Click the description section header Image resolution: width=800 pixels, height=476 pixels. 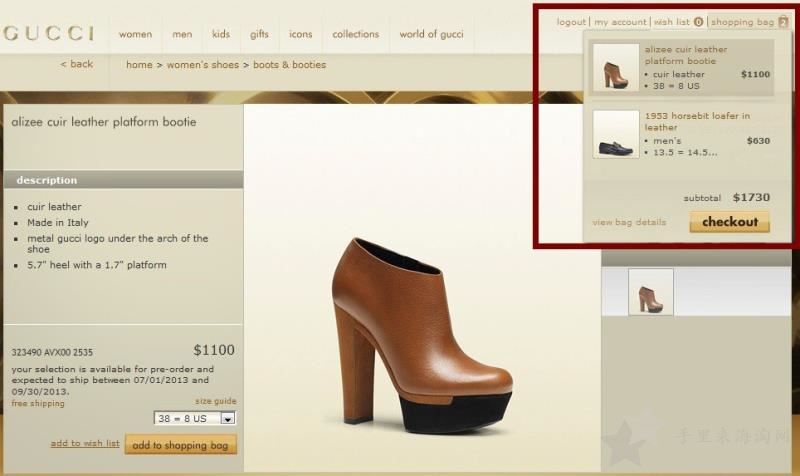pyautogui.click(x=123, y=180)
